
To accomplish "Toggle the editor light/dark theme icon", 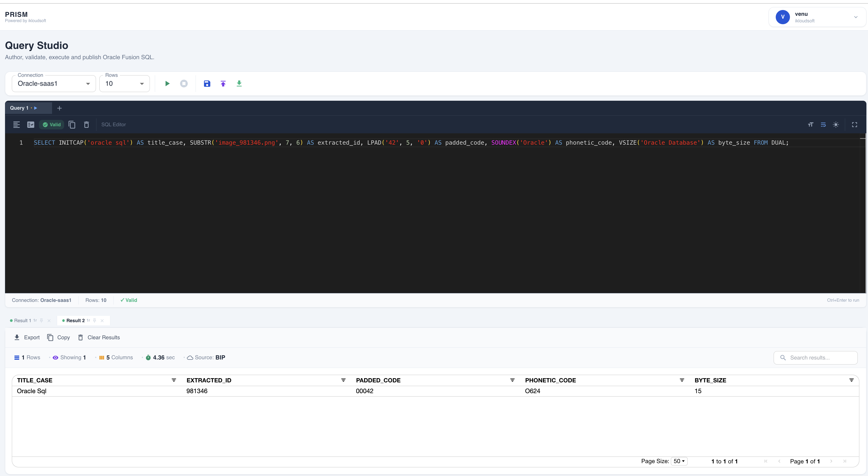I will [836, 125].
